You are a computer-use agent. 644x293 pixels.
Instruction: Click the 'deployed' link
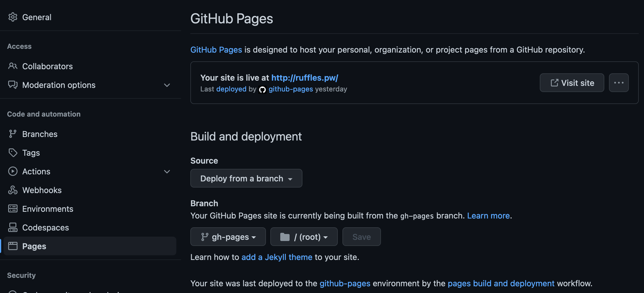point(231,89)
